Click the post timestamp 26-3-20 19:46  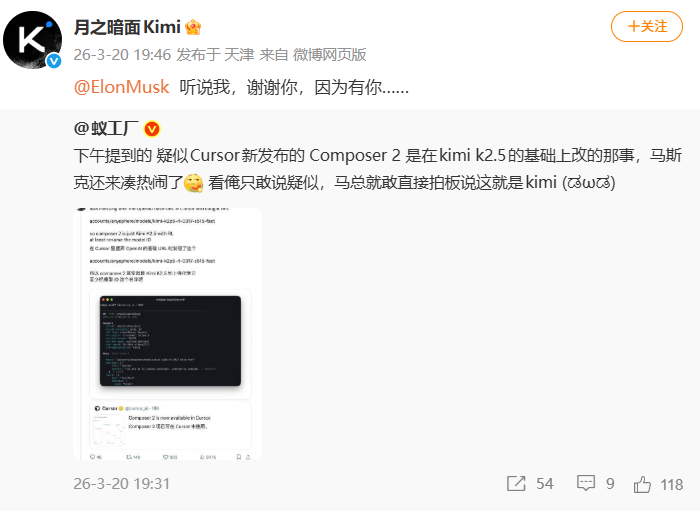(x=122, y=55)
